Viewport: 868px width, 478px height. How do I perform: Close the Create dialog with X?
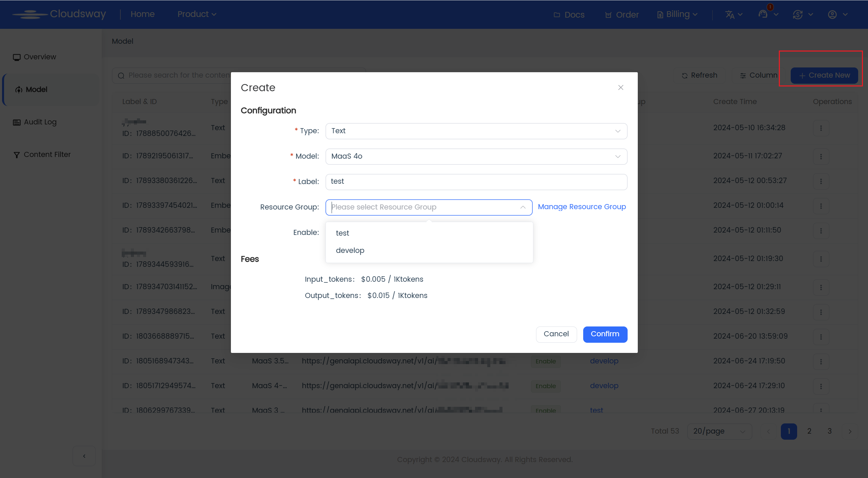(x=620, y=87)
